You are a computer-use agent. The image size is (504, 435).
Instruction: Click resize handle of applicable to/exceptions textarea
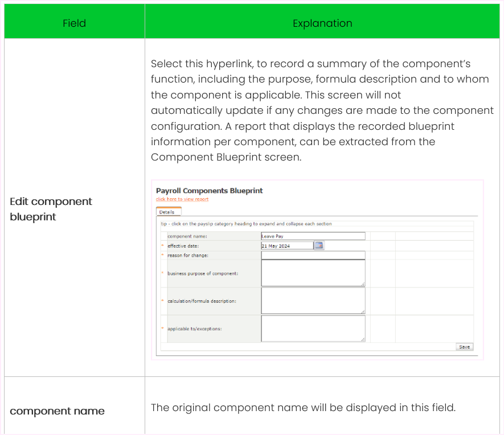coord(363,339)
